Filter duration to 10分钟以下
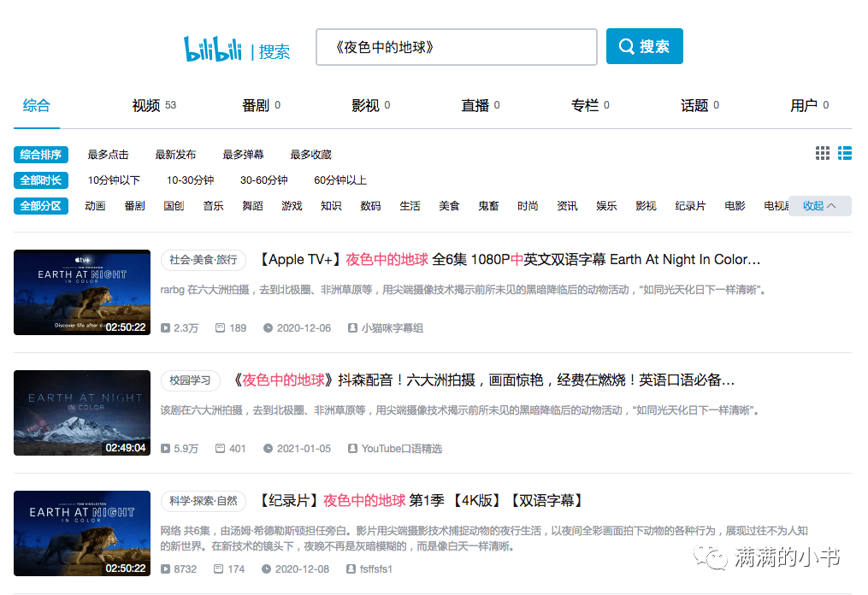 114,180
